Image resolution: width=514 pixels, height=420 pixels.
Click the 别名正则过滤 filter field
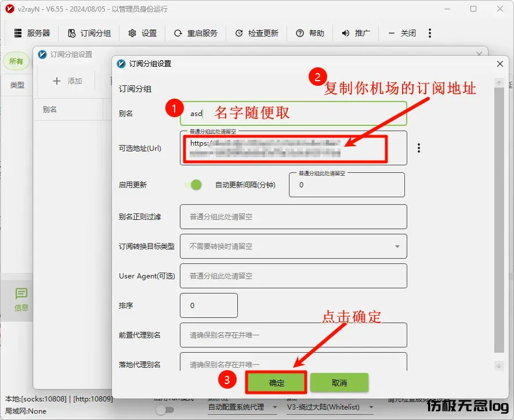pyautogui.click(x=294, y=217)
